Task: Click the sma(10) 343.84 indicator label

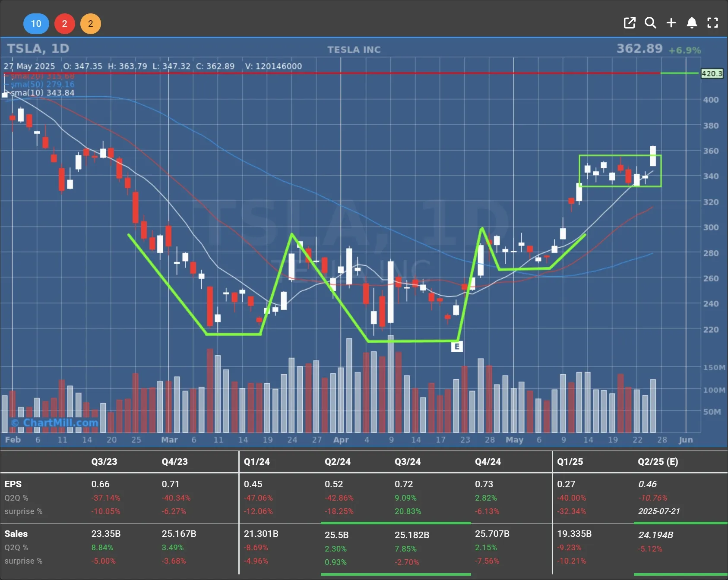Action: pyautogui.click(x=42, y=93)
